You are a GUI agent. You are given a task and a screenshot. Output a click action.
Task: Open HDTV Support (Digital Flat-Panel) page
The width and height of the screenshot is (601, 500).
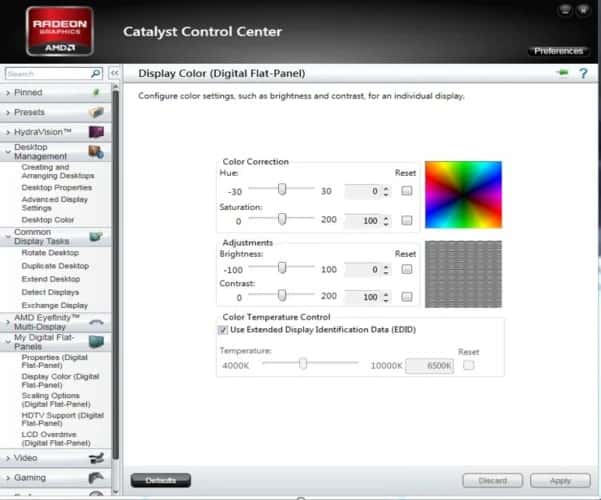click(x=62, y=419)
